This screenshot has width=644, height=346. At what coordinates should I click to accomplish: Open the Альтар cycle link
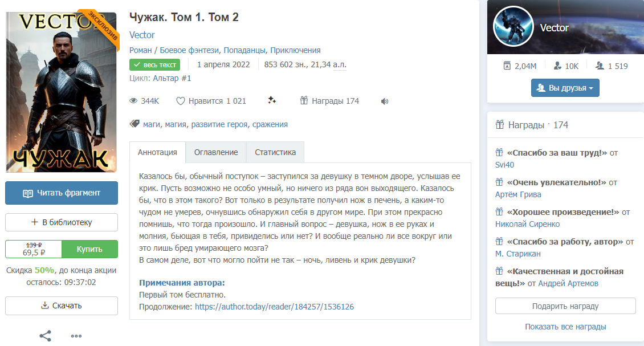click(x=166, y=78)
